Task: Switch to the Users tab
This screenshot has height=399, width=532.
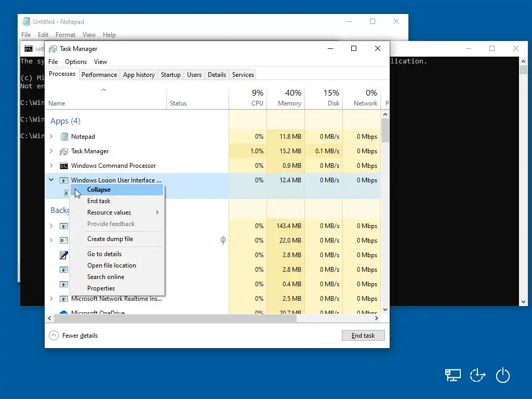Action: tap(194, 75)
